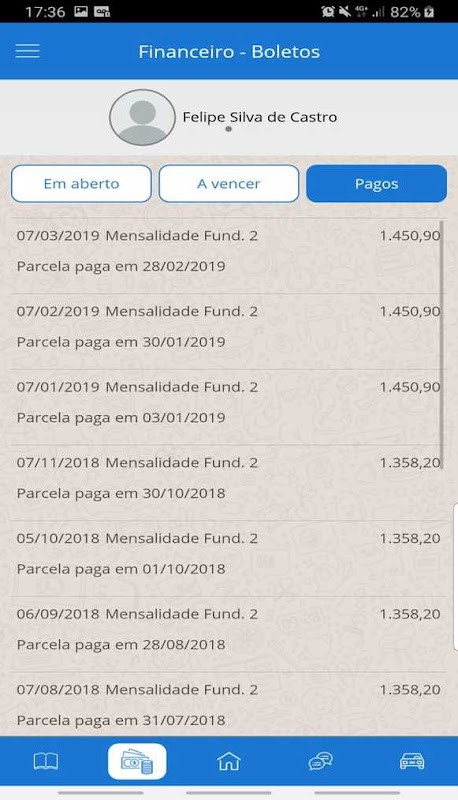
Task: Open the 06/09/2018 Mensalidade entry
Action: 228,634
